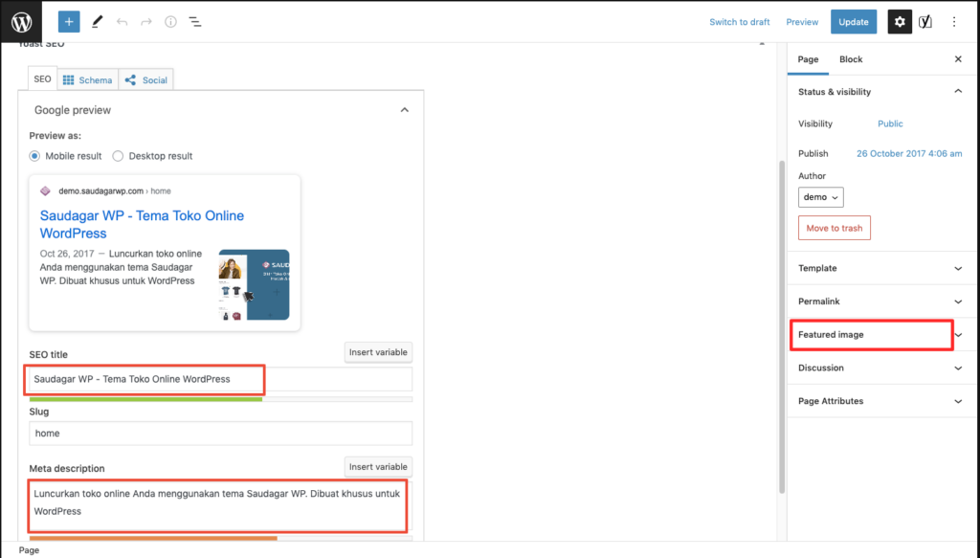
Task: Click the preview title Saudagar WP link
Action: 142,224
